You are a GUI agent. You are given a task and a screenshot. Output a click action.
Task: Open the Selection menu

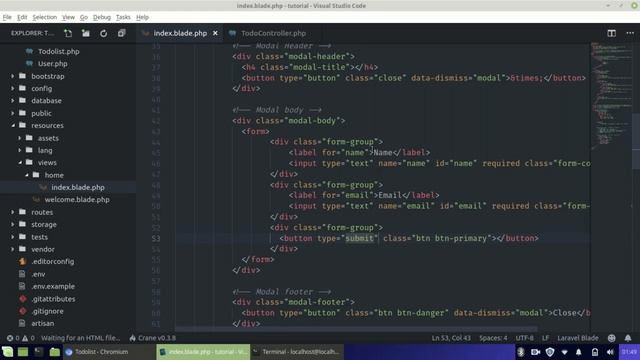[x=44, y=17]
